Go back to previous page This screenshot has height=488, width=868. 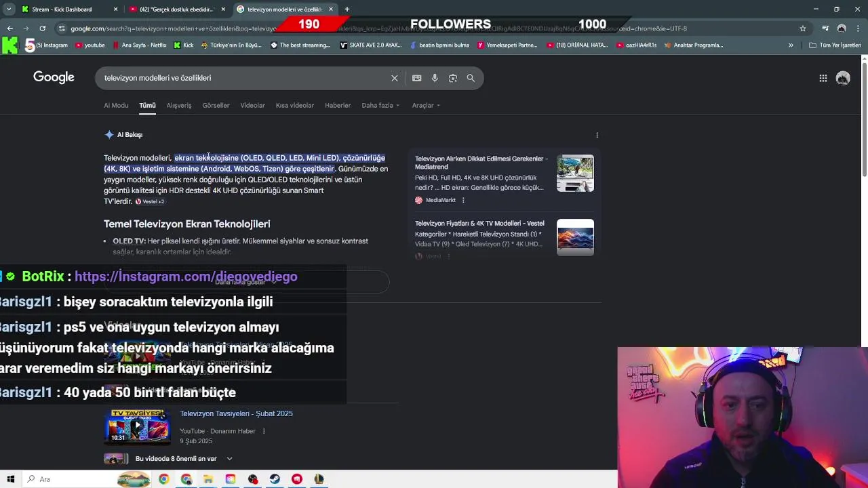pyautogui.click(x=9, y=28)
